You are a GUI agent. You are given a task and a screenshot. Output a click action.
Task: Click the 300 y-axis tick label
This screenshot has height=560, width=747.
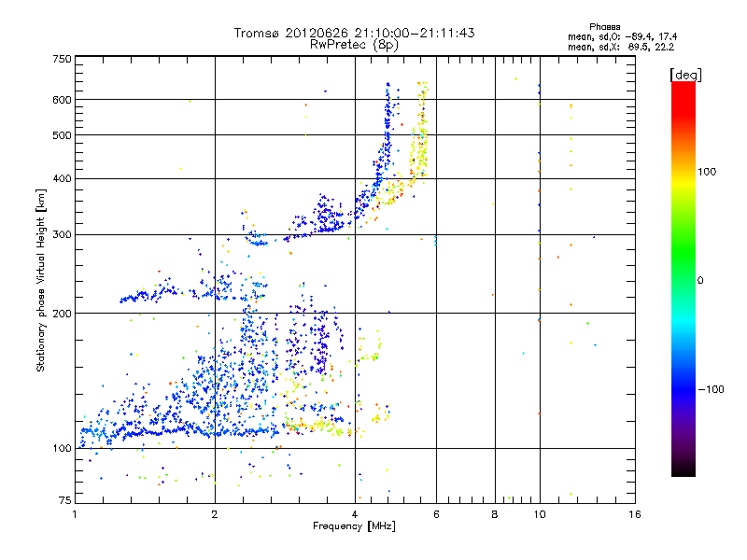tap(62, 234)
